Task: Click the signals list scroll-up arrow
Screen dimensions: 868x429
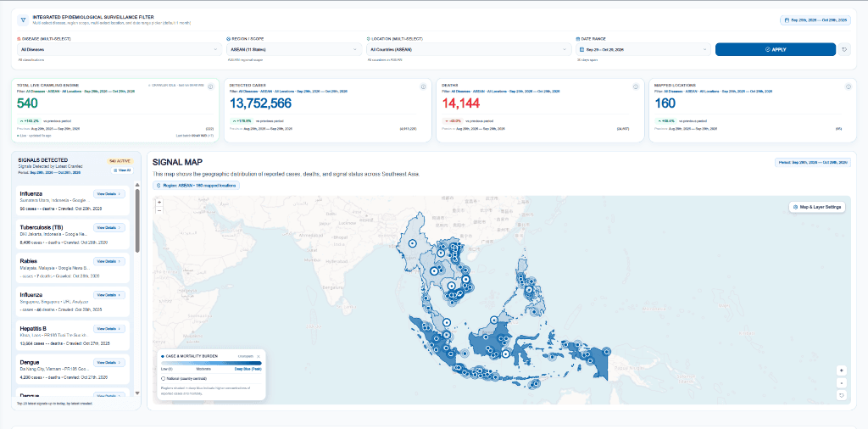Action: click(x=137, y=185)
